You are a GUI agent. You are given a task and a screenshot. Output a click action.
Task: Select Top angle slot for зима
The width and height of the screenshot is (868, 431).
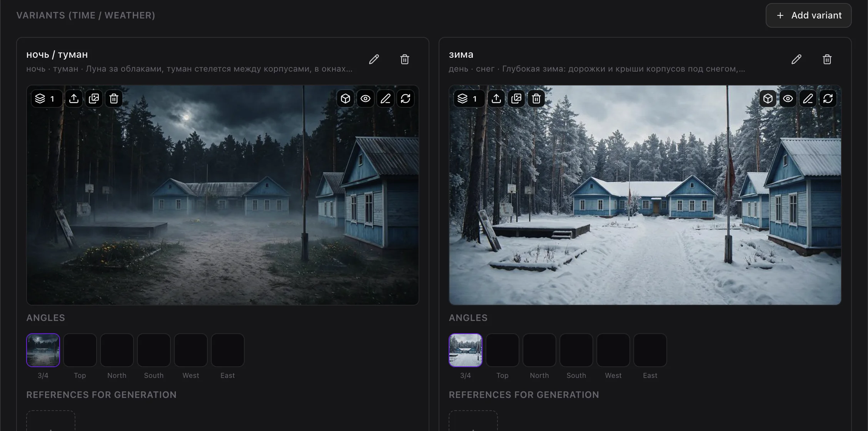coord(502,350)
